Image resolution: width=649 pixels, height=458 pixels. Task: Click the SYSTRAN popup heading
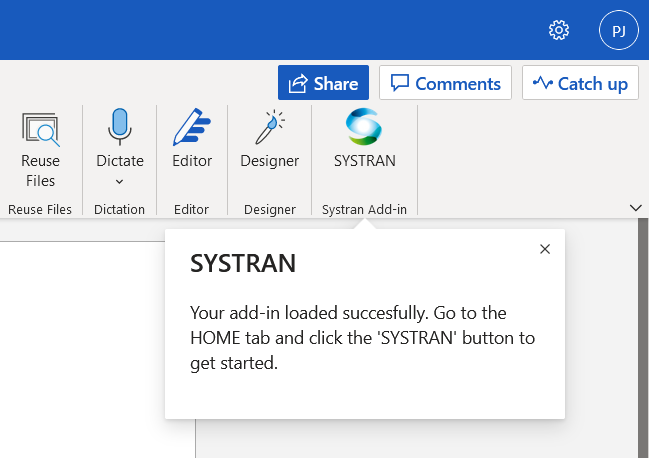pyautogui.click(x=243, y=263)
